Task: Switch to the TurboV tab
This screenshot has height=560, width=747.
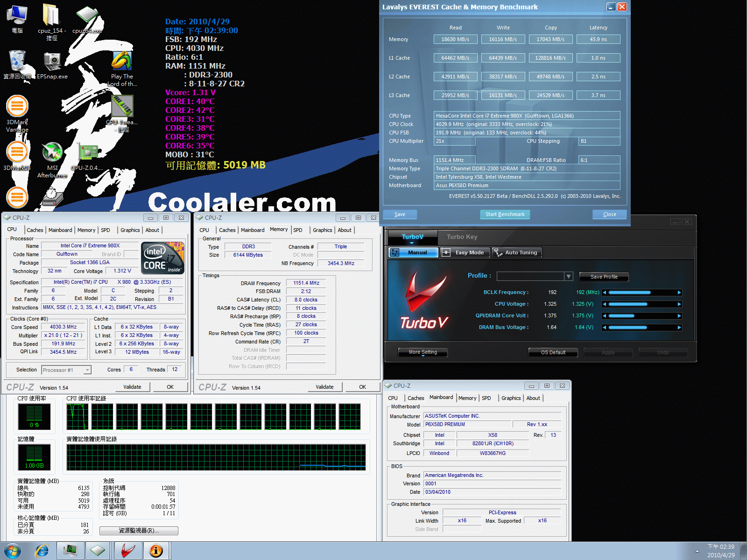Action: 413,237
